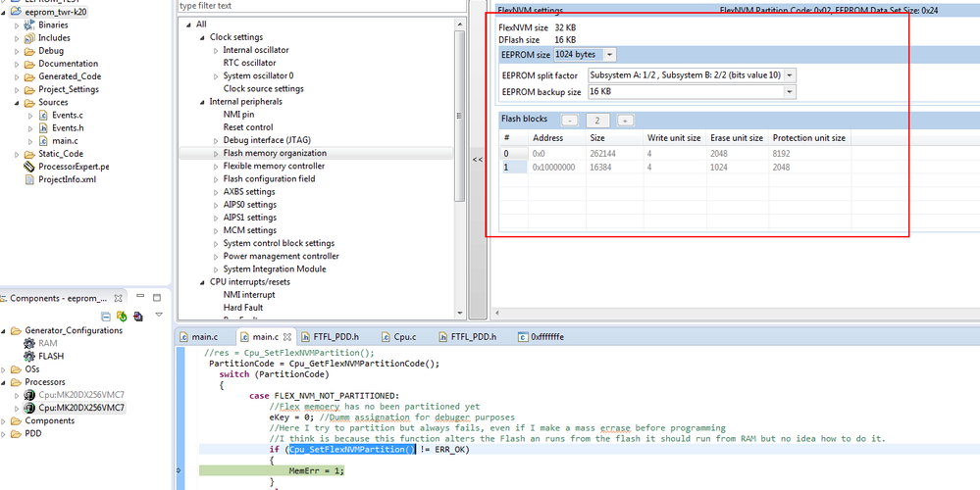Click the type filter text field
Screen dimensions: 980x490
coord(321,6)
